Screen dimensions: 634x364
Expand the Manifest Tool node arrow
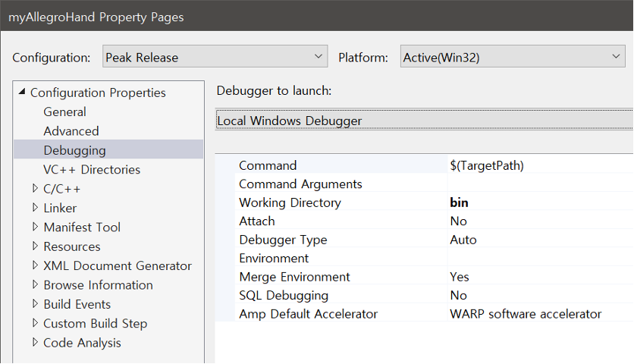coord(35,227)
